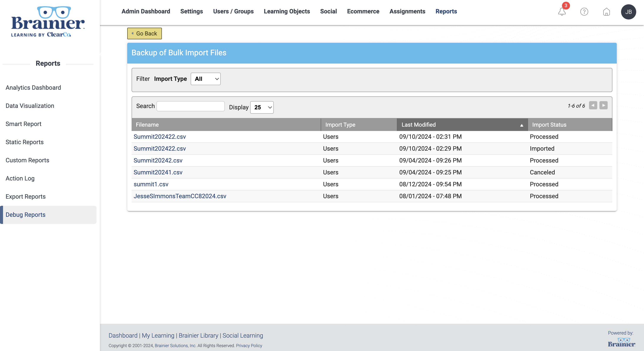The height and width of the screenshot is (351, 644).
Task: Open Static Reports in sidebar
Action: tap(24, 142)
